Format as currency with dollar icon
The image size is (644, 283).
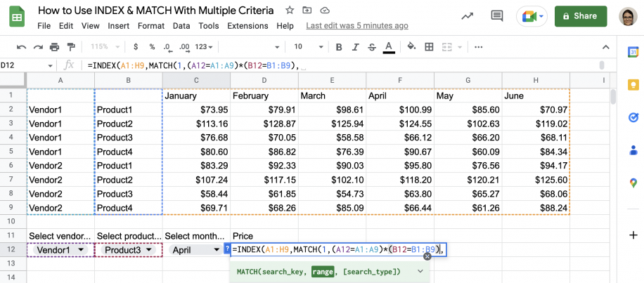(136, 47)
